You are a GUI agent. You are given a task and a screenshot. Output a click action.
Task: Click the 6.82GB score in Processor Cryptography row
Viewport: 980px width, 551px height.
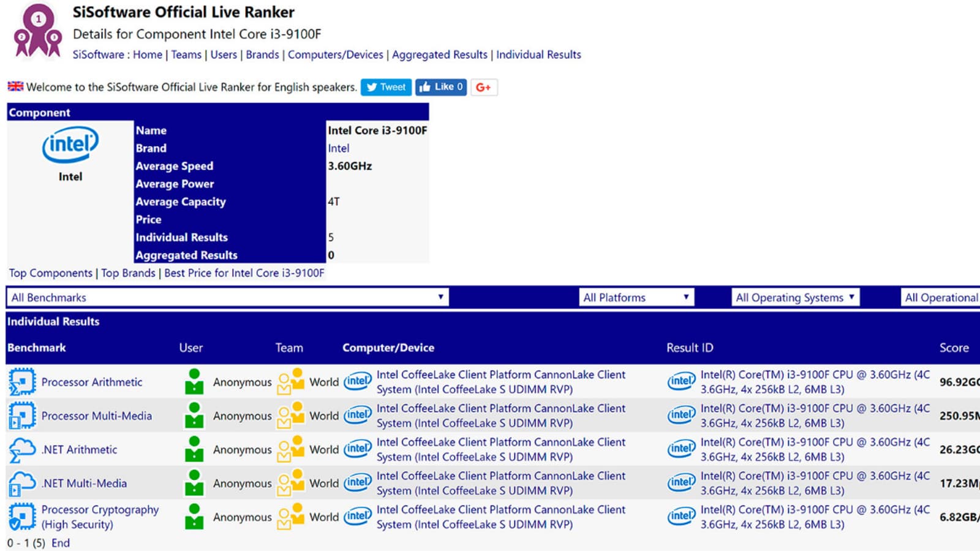959,517
